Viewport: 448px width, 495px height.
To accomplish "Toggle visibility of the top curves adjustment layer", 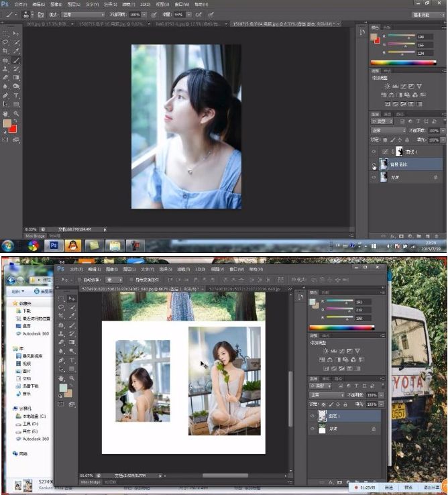I will (374, 152).
